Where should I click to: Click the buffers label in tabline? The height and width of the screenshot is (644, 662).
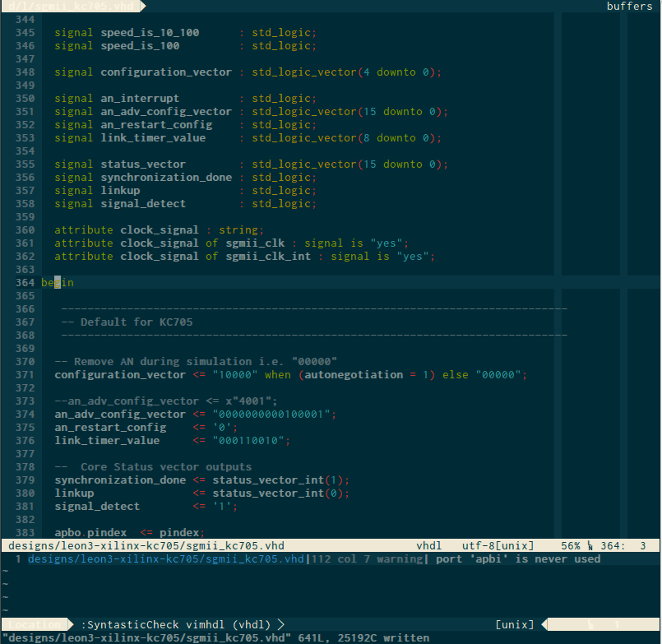[x=629, y=6]
